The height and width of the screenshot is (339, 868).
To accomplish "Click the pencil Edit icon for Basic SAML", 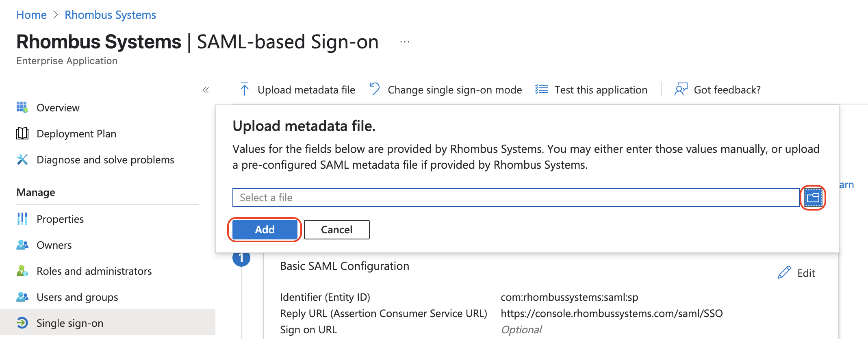I will click(x=784, y=273).
